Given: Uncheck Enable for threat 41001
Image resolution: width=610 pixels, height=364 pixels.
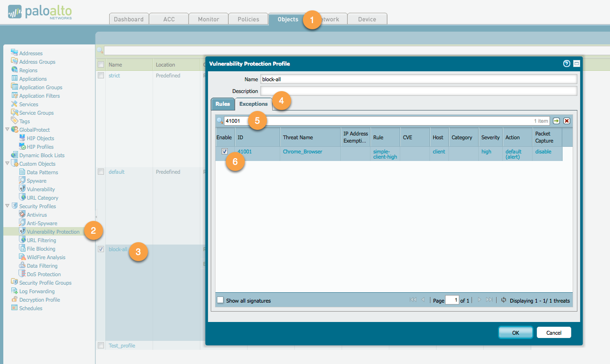Looking at the screenshot, I should pos(225,152).
